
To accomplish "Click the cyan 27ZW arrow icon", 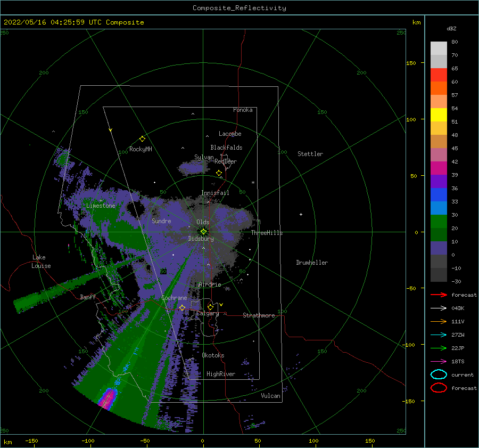I will (439, 335).
